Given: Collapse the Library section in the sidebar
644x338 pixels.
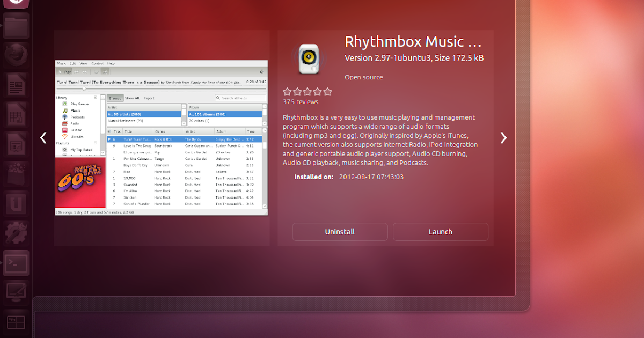Looking at the screenshot, I should (x=95, y=97).
